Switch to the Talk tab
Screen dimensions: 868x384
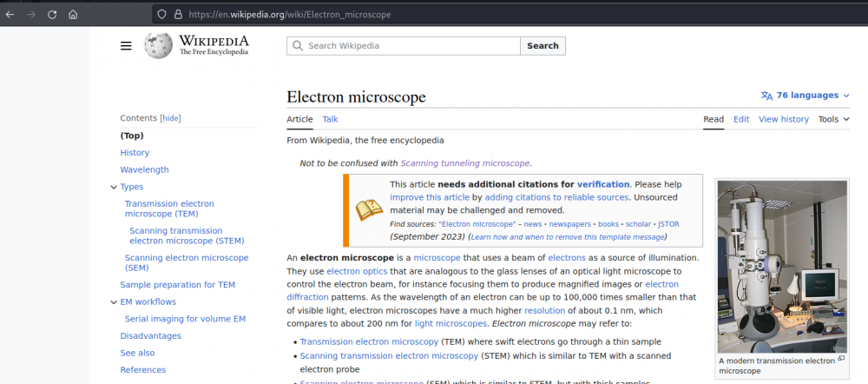[x=330, y=119]
